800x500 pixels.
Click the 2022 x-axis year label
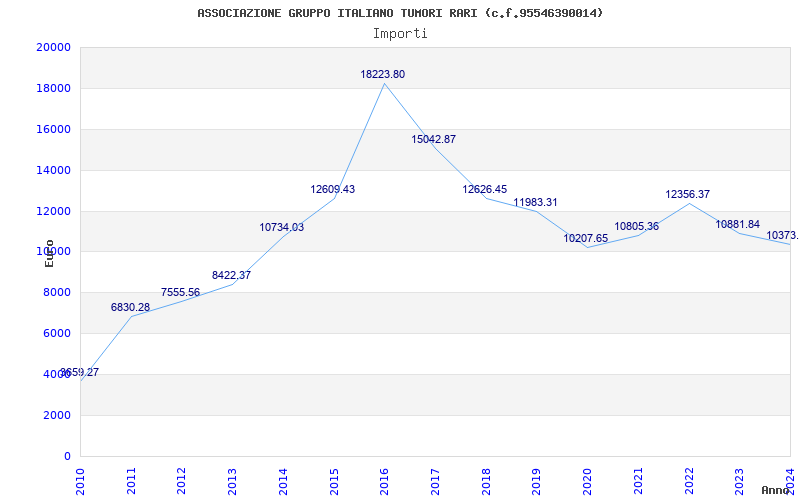(689, 480)
